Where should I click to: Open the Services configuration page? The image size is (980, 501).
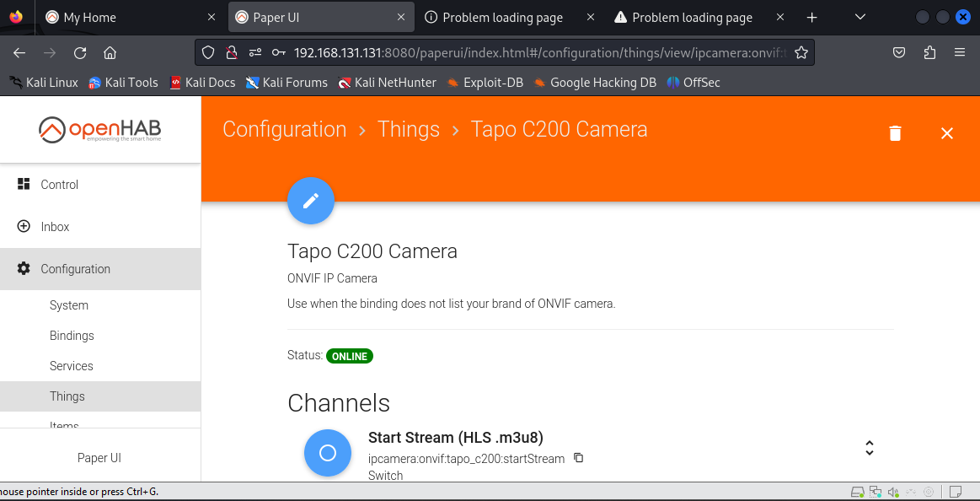[x=72, y=366]
